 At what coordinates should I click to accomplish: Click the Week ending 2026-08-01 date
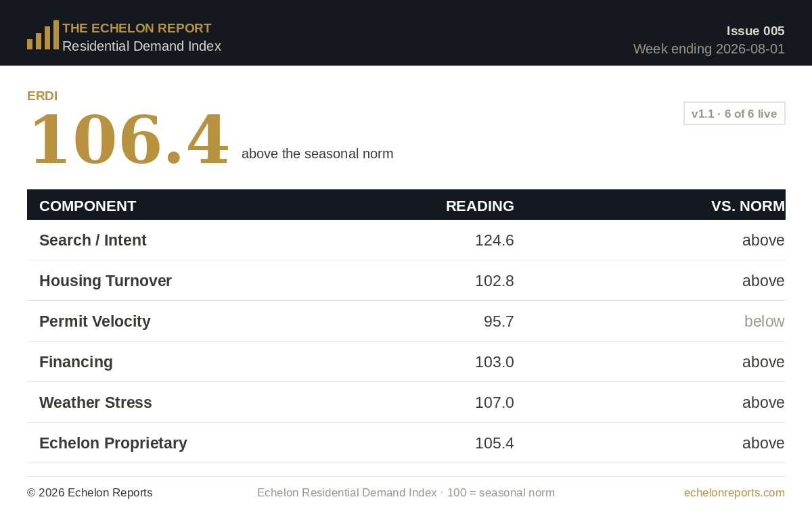point(709,49)
